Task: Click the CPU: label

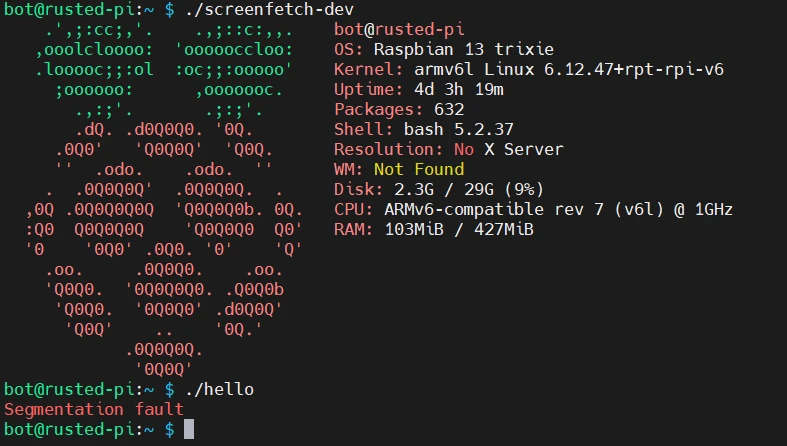Action: point(354,210)
